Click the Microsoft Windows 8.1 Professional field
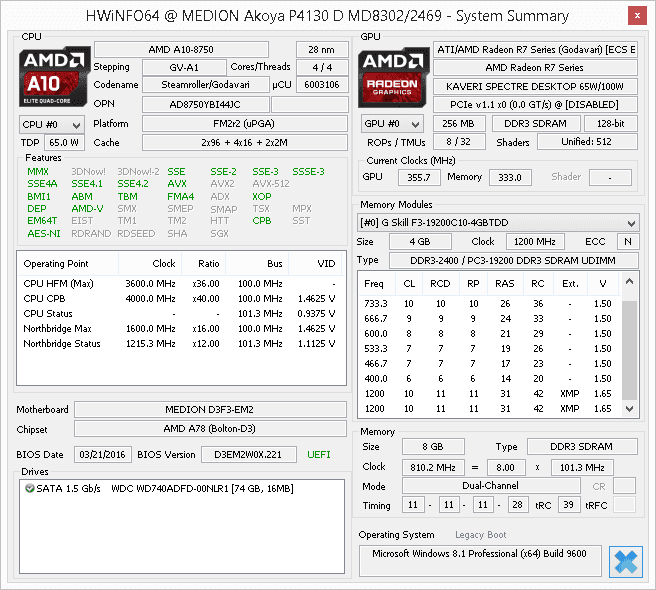 click(x=480, y=560)
